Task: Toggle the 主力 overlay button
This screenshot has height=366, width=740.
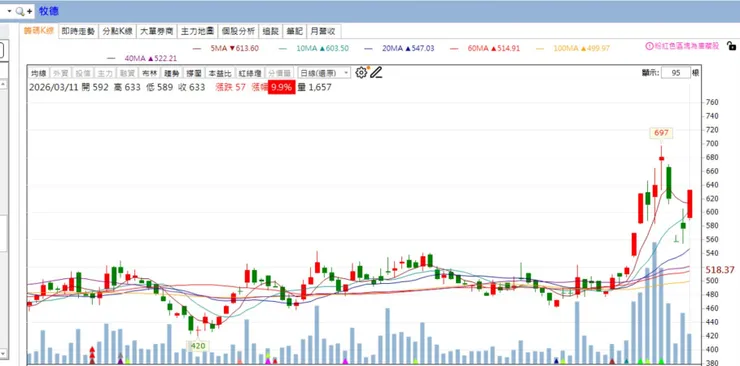Action: (104, 73)
